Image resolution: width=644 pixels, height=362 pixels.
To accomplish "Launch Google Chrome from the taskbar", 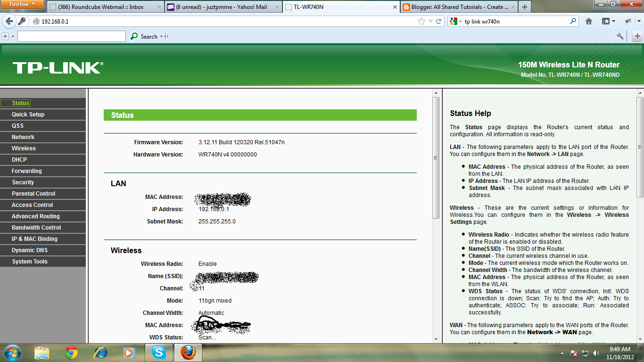I will coord(71,353).
